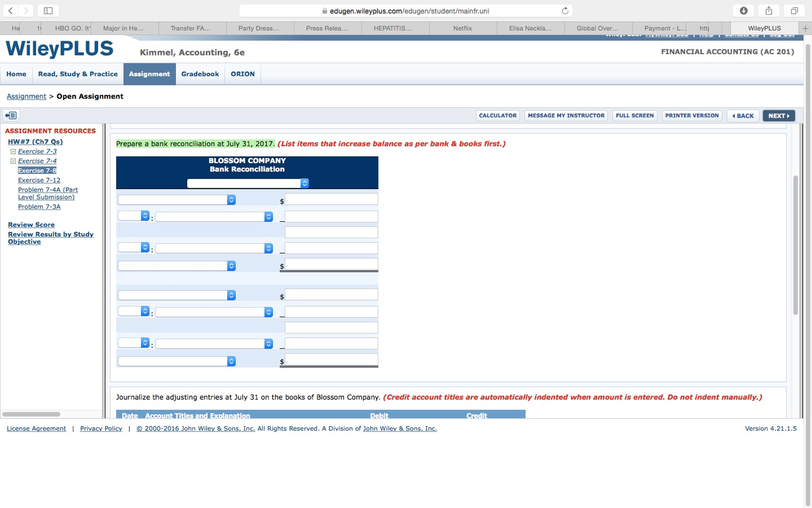
Task: Click the last adjusted balance amount field
Action: point(331,359)
